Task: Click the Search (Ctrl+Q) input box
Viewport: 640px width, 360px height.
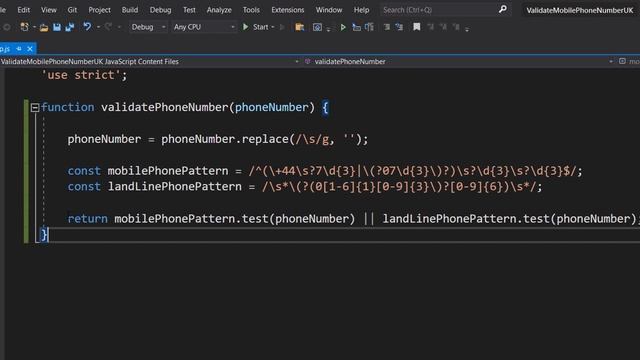Action: tap(445, 9)
